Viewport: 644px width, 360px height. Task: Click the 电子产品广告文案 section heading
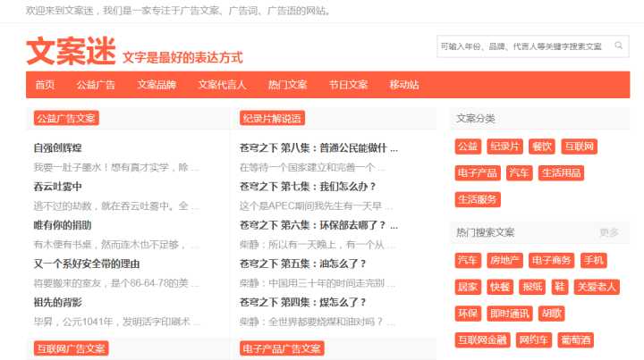click(x=282, y=348)
